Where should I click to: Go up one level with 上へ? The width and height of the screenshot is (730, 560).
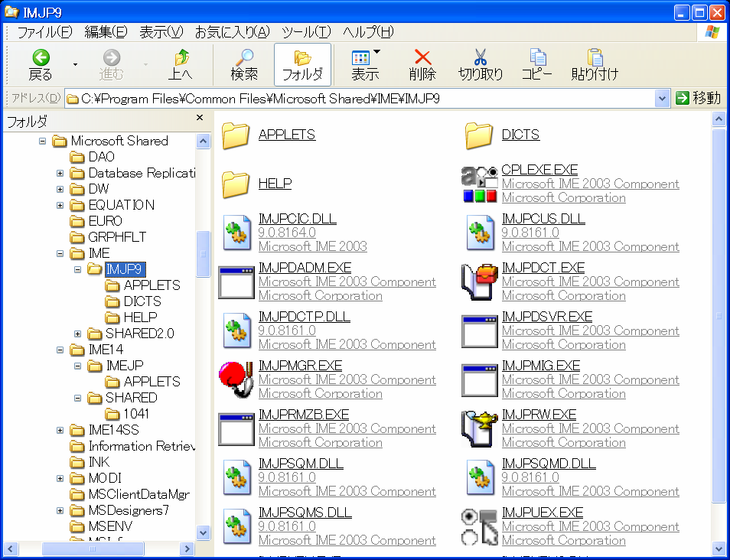181,65
